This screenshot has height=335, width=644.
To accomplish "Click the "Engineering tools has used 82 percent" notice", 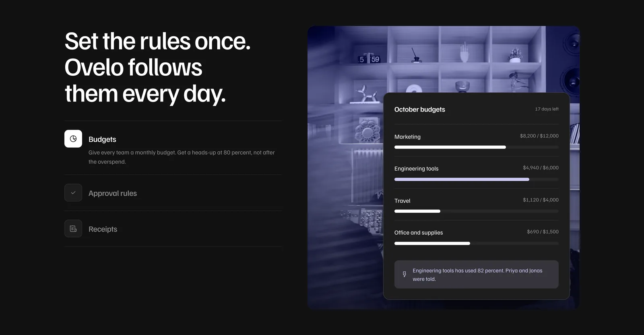I will coord(477,274).
